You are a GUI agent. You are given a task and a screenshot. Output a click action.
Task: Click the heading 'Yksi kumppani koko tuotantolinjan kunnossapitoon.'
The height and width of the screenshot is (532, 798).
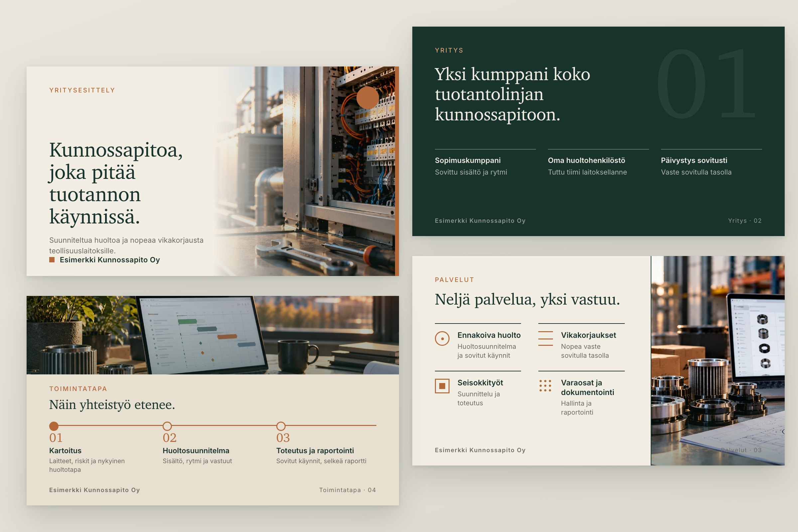point(513,94)
